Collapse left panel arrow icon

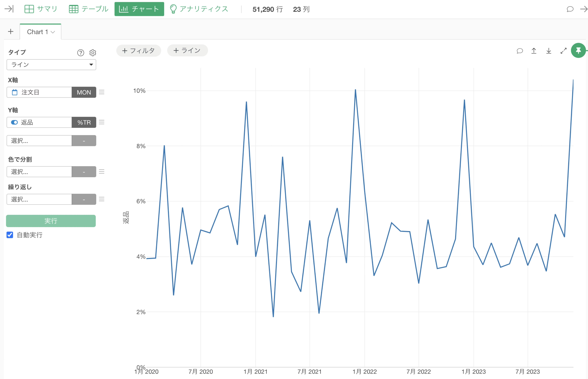pos(9,9)
